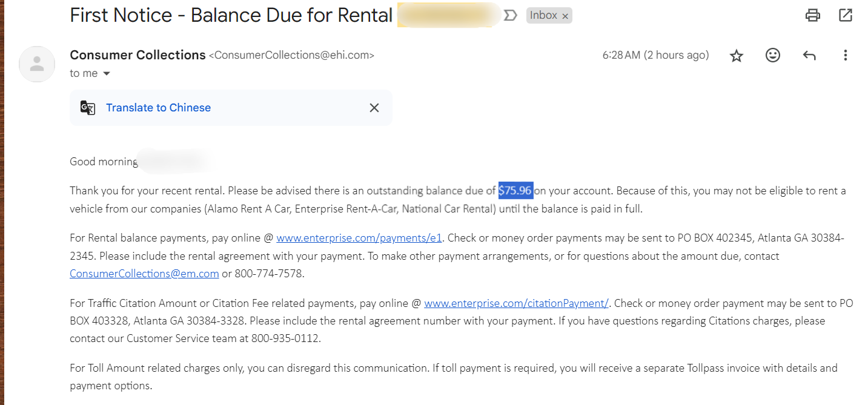Open the ConsumerCollections@em.com email link
Image resolution: width=868 pixels, height=405 pixels.
point(144,274)
